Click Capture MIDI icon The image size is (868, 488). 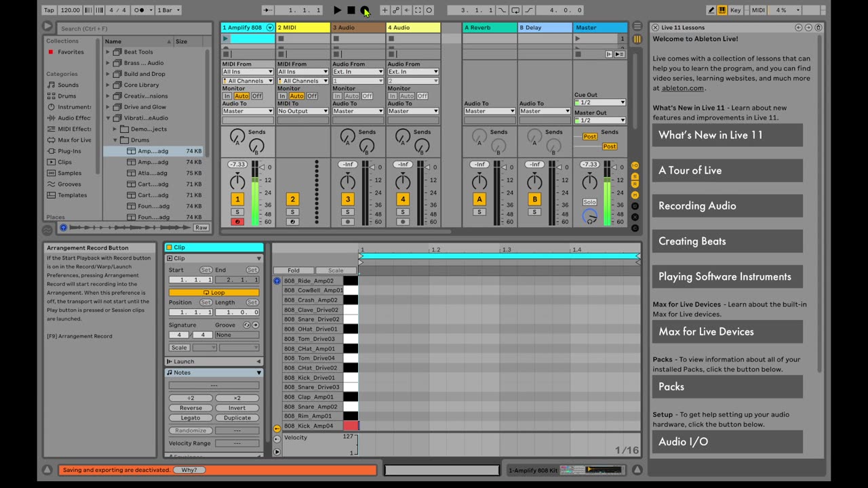tap(418, 10)
